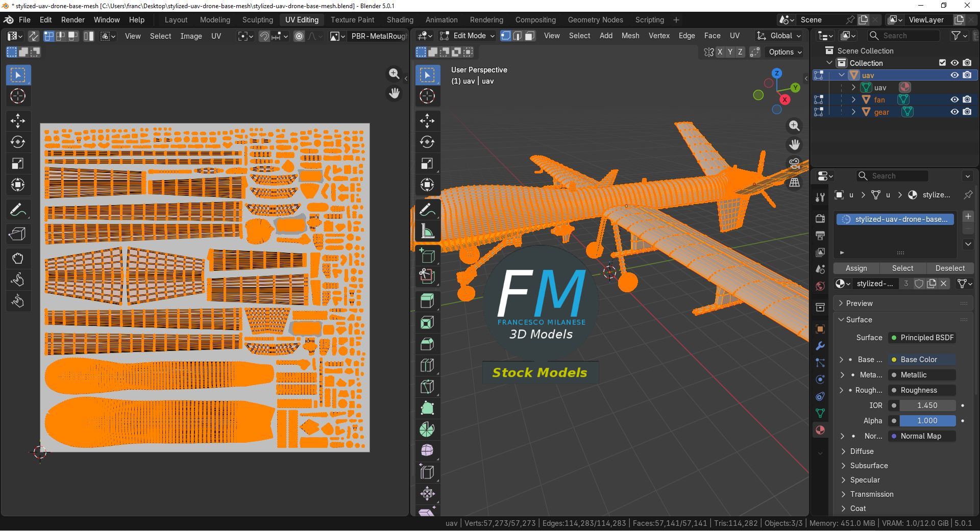This screenshot has width=980, height=531.
Task: Select the Grab tool in UV editor
Action: pos(18,259)
